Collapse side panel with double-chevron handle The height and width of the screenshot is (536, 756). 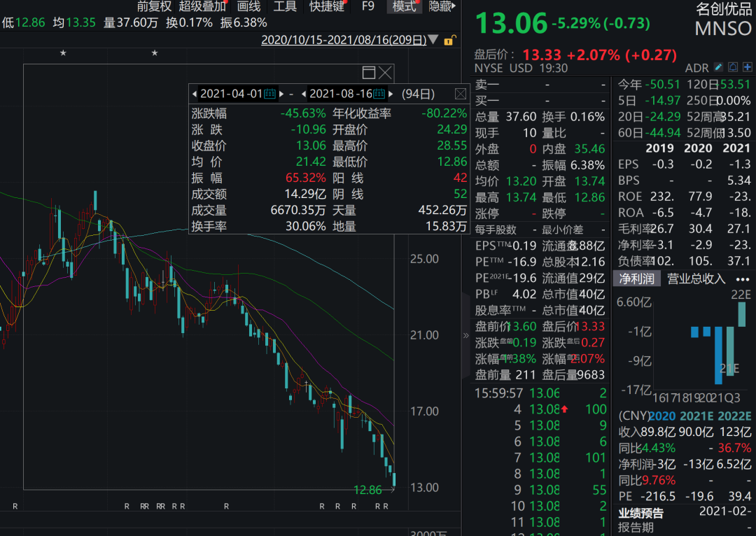pos(466,335)
